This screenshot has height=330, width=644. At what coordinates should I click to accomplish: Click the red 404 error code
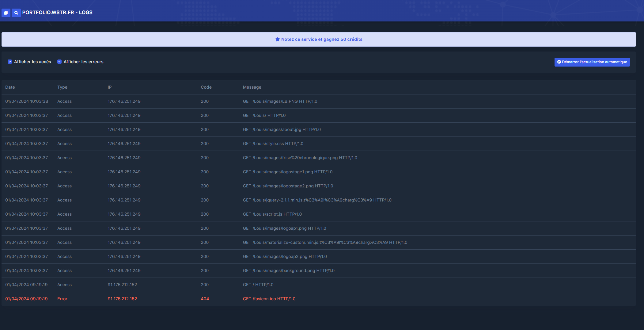(205, 299)
